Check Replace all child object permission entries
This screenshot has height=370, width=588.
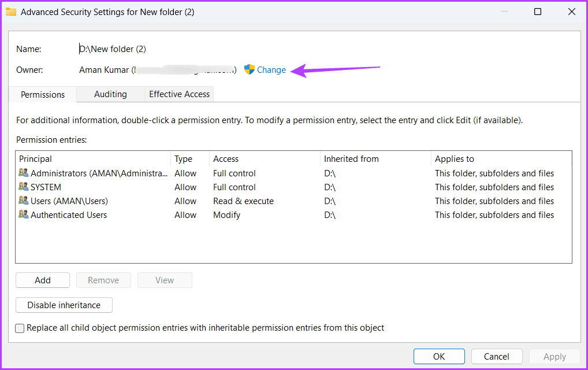point(20,328)
